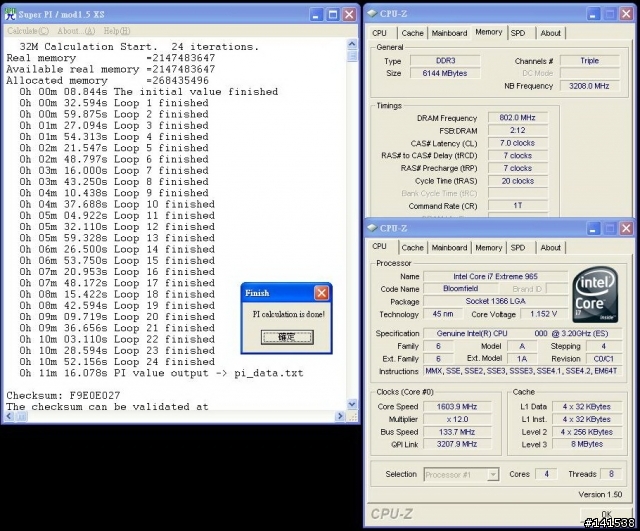Click the Instructions field listing MMX, SSE
Image resolution: width=640 pixels, height=531 pixels.
[523, 371]
